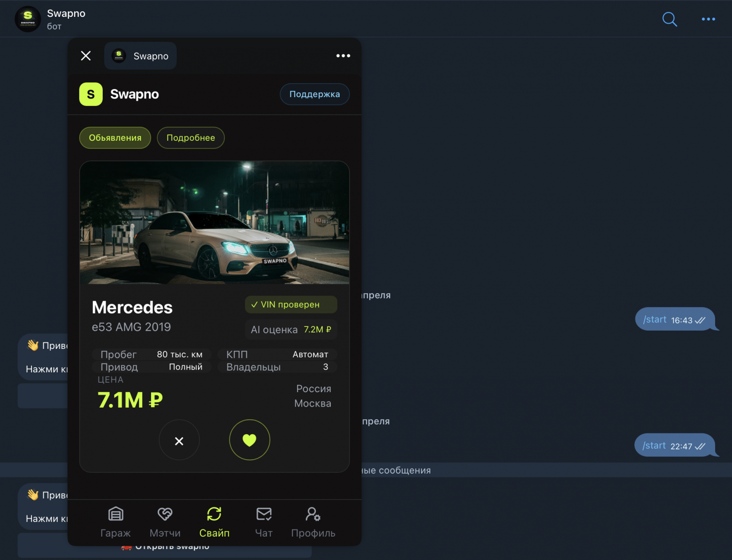Open the Чат section

(x=264, y=522)
